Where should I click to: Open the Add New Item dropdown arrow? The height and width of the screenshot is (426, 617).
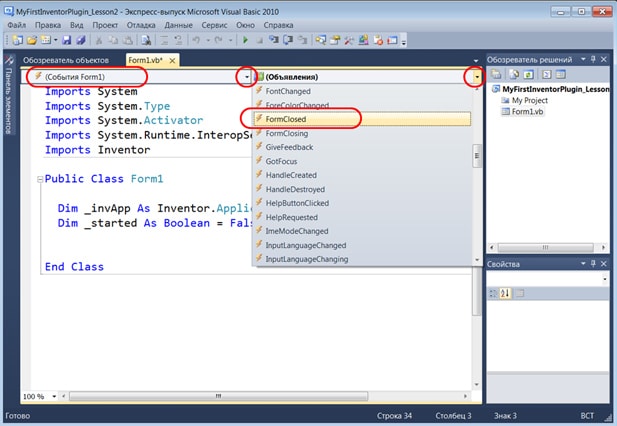pos(55,40)
